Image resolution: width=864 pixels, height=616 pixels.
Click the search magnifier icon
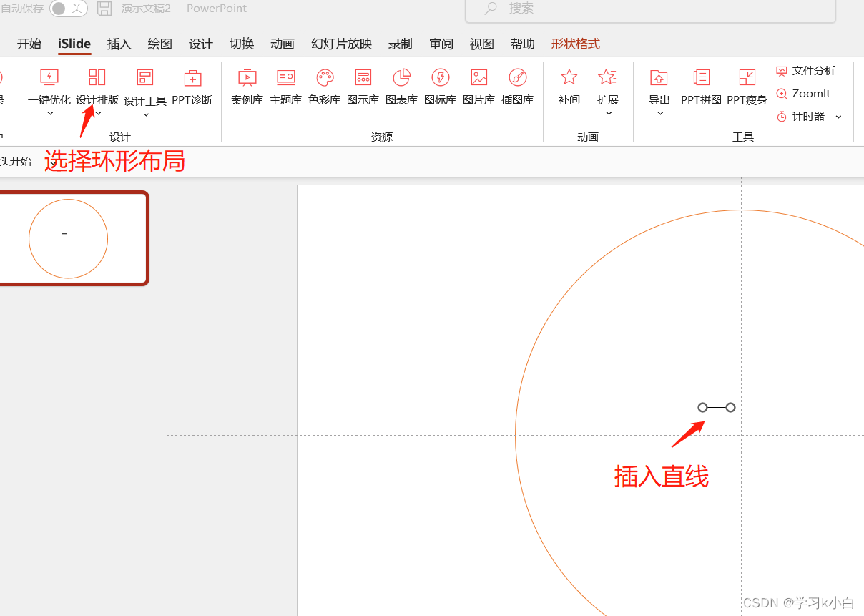pyautogui.click(x=491, y=9)
